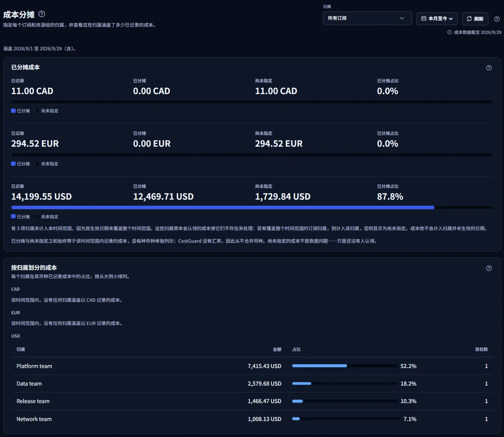Click the help icon in the 已分摊成本 card

tap(489, 68)
